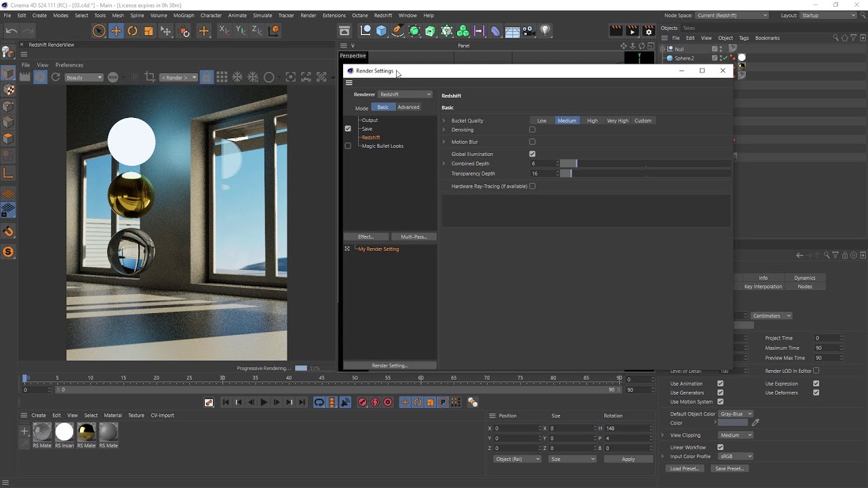Open the Beauty AOV dropdown in RenderView
Image resolution: width=868 pixels, height=488 pixels.
(x=84, y=77)
